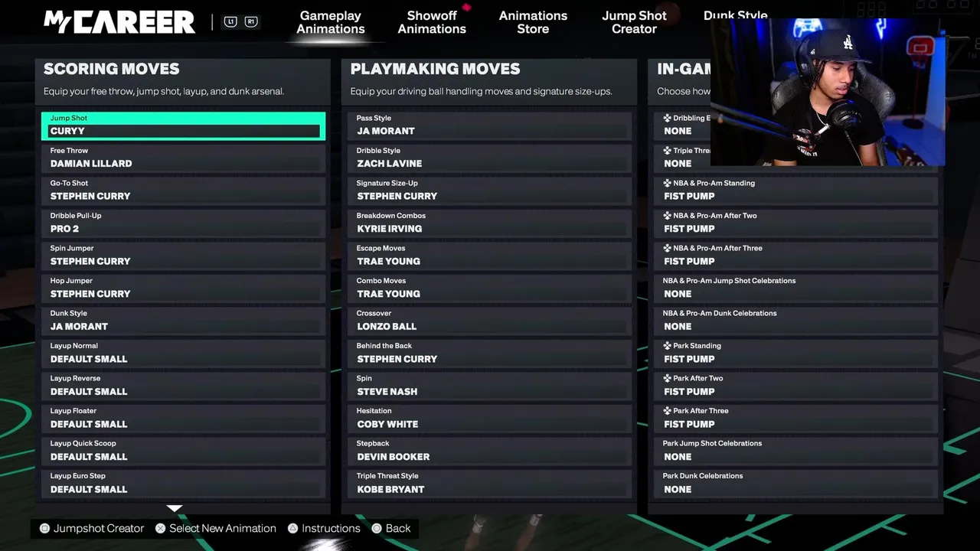The height and width of the screenshot is (551, 980).
Task: Select the Layup Quick Scoop row
Action: pos(183,451)
